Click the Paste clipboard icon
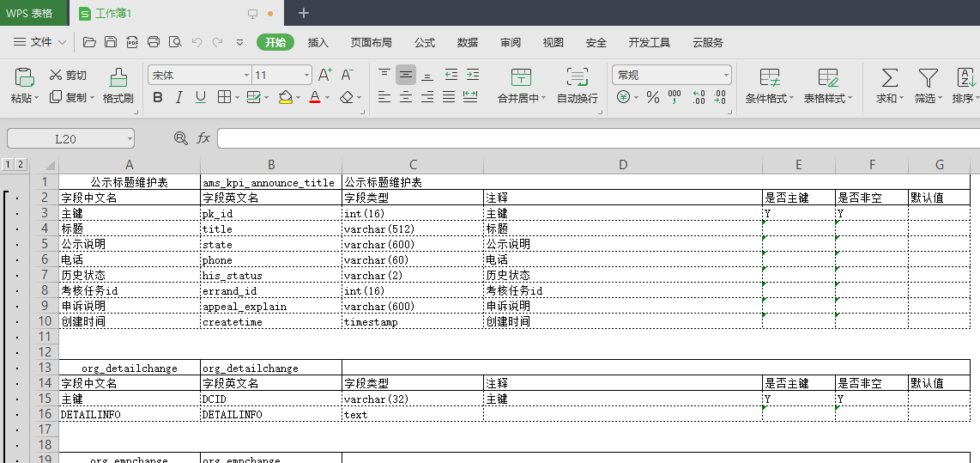980x463 pixels. pos(24,77)
